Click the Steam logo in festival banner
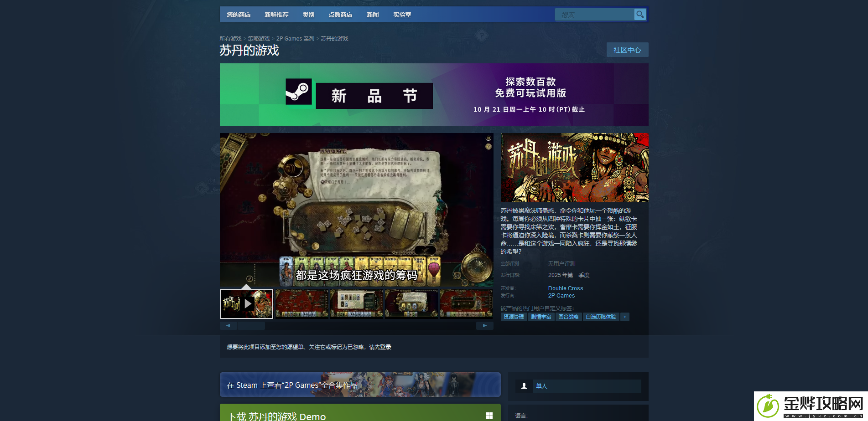Screen dimensions: 868x421 tap(298, 92)
